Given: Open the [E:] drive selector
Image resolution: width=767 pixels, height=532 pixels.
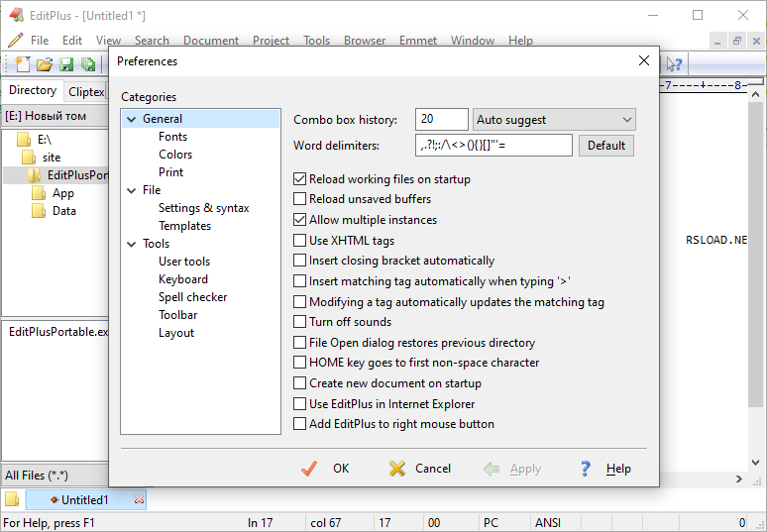Looking at the screenshot, I should click(55, 116).
